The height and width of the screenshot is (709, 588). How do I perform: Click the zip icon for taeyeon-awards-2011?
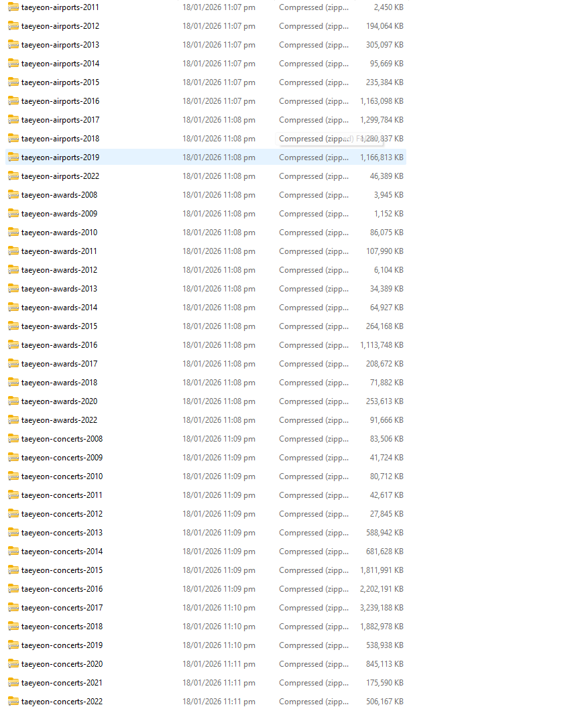[x=13, y=251]
